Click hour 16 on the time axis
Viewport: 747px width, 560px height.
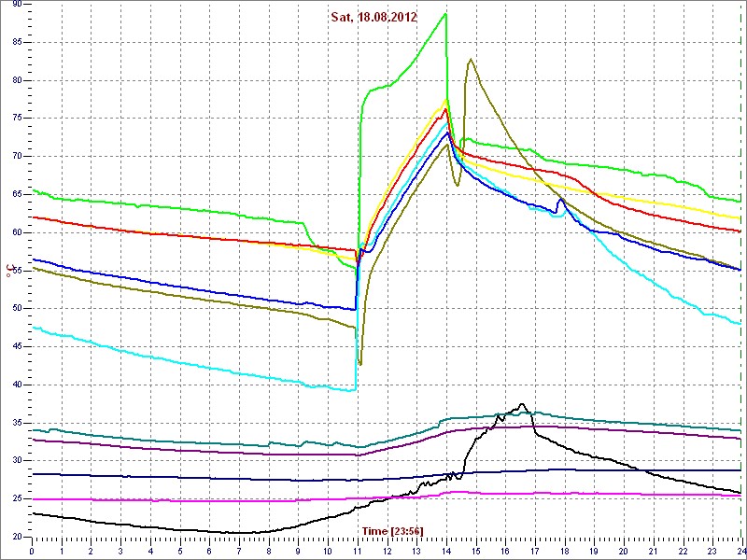click(x=505, y=551)
